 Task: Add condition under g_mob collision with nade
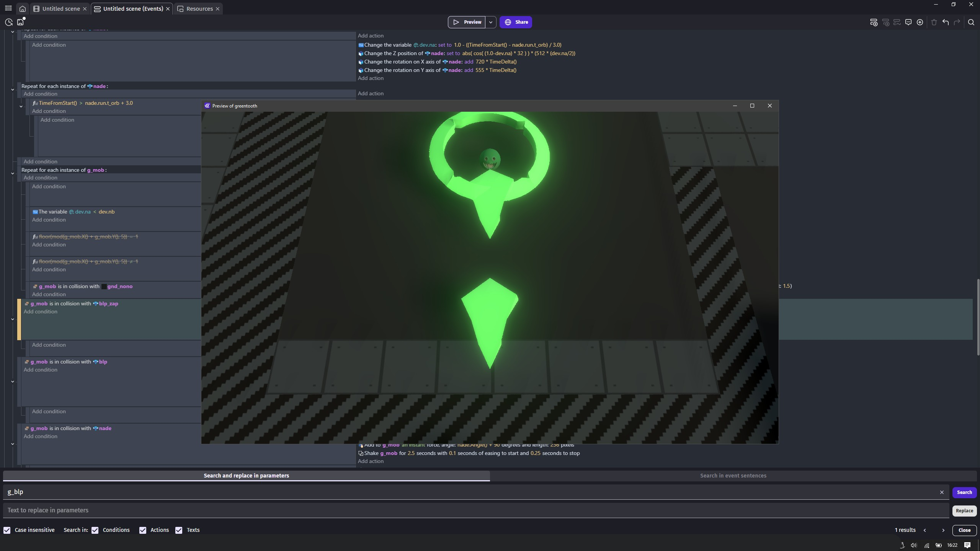41,437
